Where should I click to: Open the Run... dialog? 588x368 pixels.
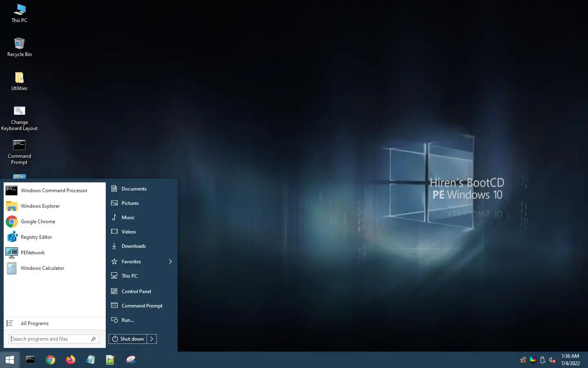[x=142, y=320]
